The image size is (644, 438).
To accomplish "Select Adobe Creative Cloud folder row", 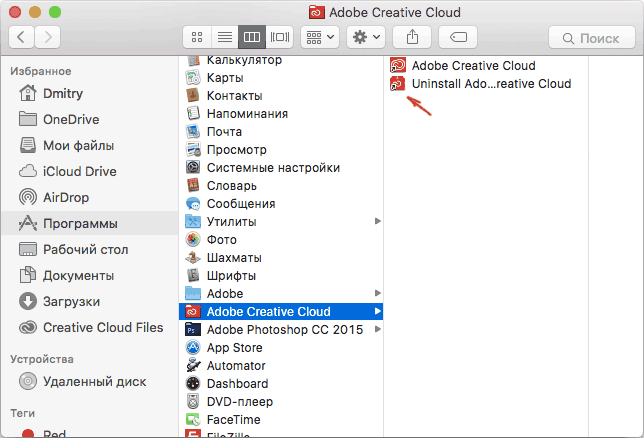I will pyautogui.click(x=281, y=312).
